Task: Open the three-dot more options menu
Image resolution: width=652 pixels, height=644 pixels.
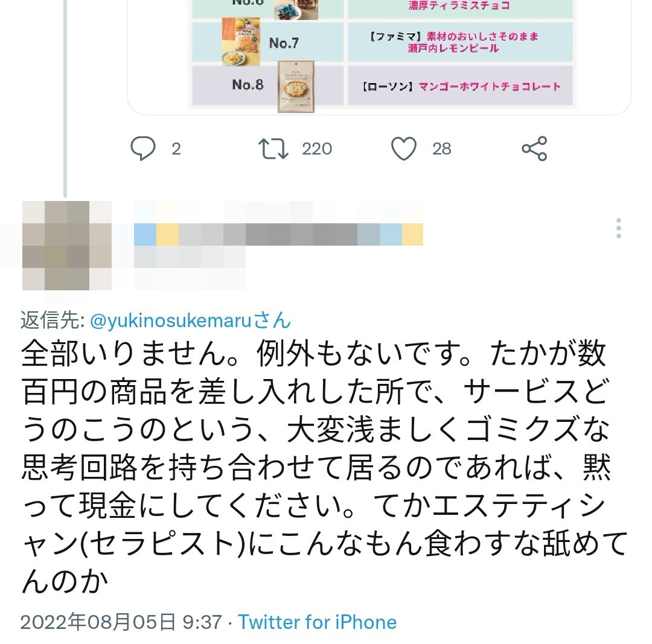Action: click(619, 228)
